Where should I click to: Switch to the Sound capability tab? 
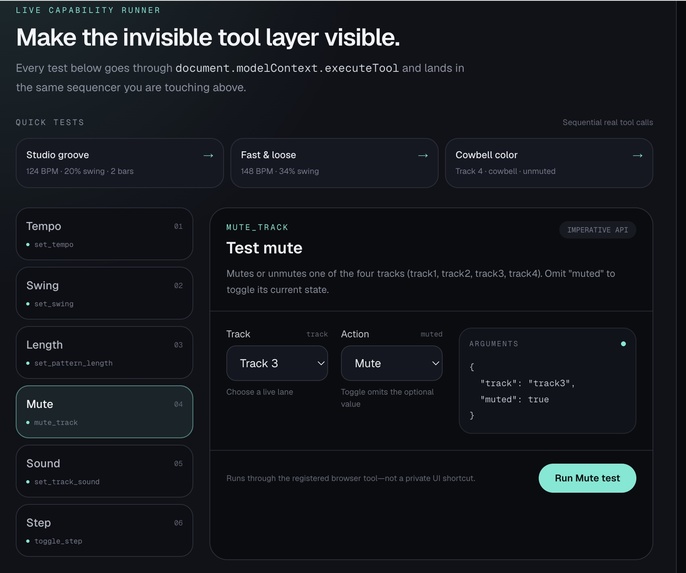(104, 471)
